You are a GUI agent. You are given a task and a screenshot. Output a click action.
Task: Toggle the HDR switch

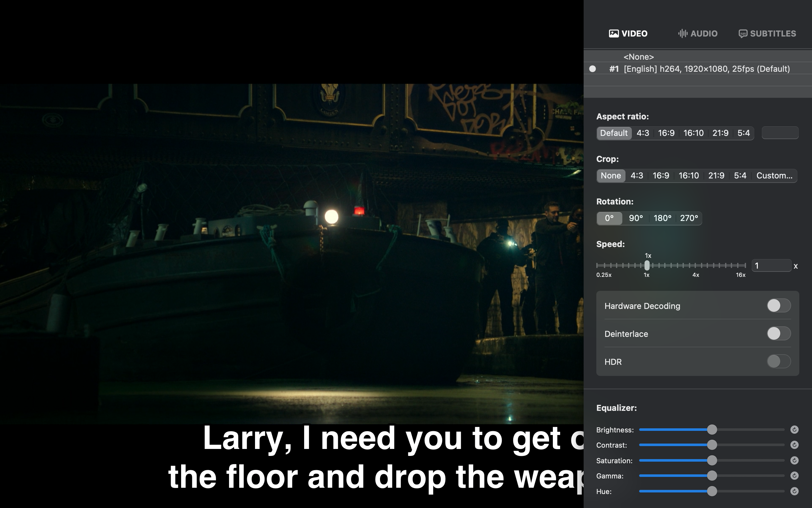pos(779,362)
